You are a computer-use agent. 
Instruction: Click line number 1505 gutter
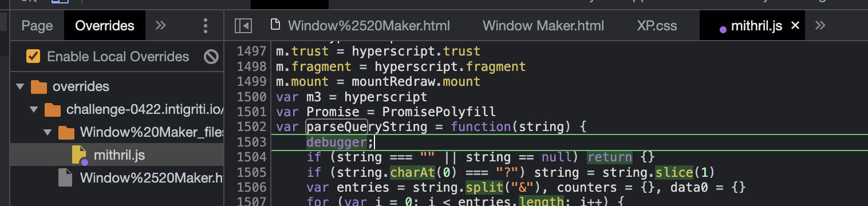(251, 172)
